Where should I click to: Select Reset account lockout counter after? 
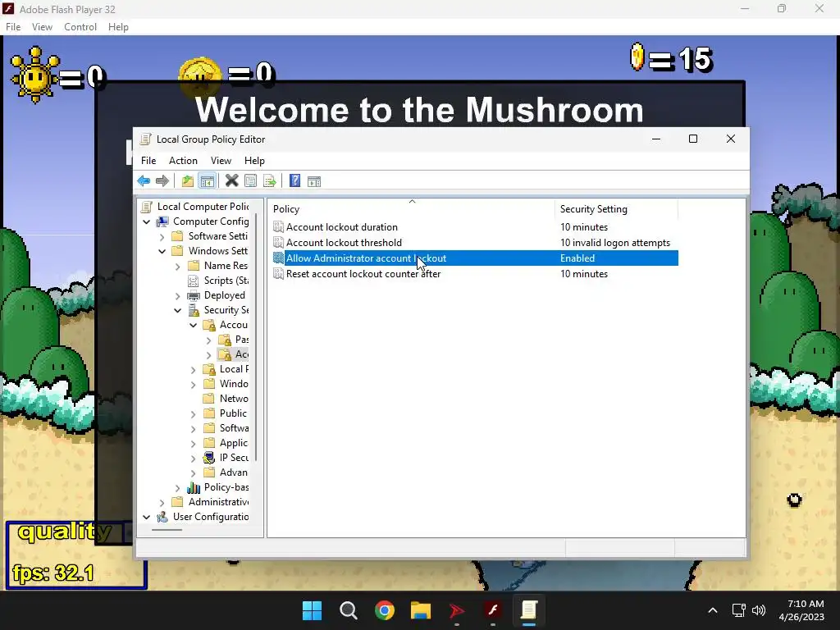coord(363,274)
